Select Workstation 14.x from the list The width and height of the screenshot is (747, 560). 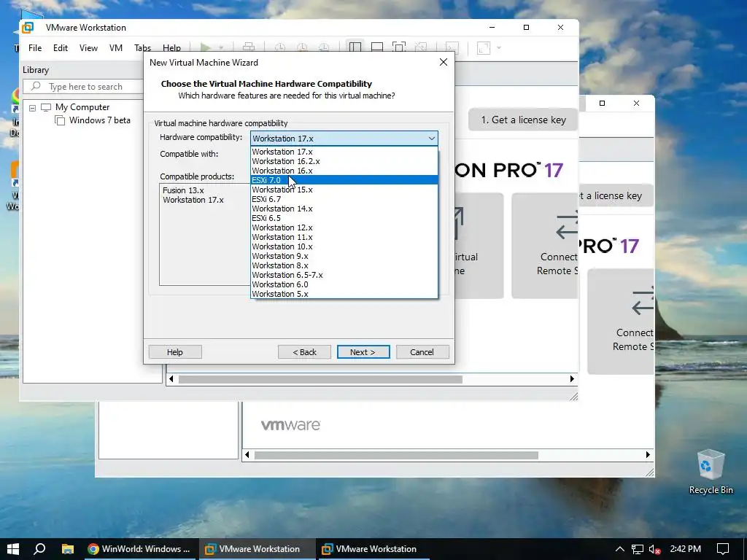point(344,209)
